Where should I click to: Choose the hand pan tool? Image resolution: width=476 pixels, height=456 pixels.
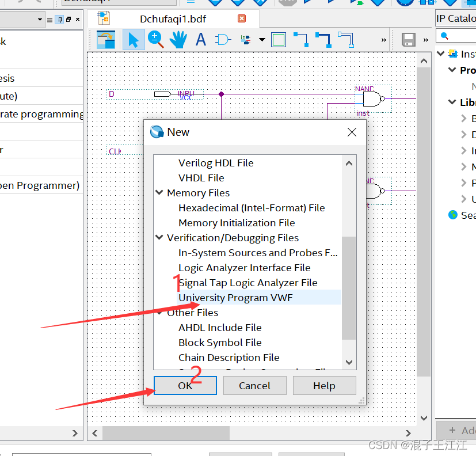click(178, 40)
